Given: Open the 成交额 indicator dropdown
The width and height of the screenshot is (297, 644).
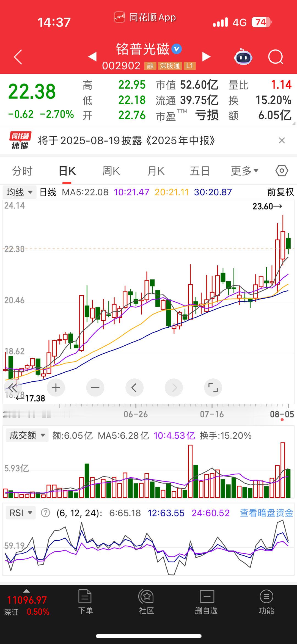Looking at the screenshot, I should 27,435.
